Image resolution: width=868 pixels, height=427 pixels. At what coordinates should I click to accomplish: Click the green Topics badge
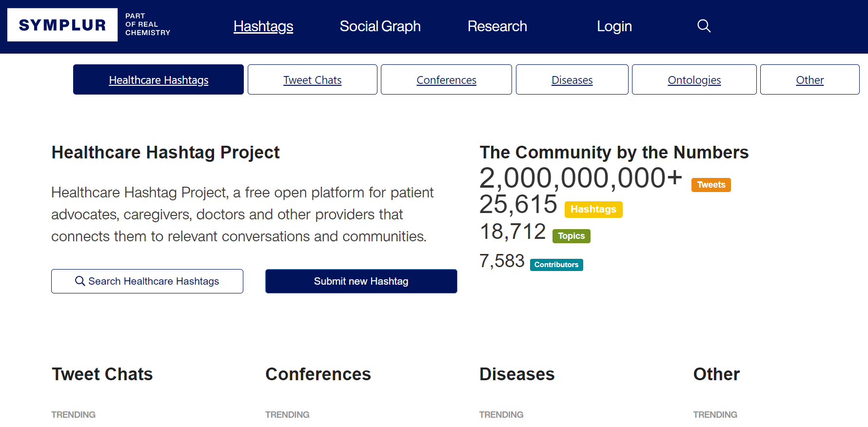571,236
